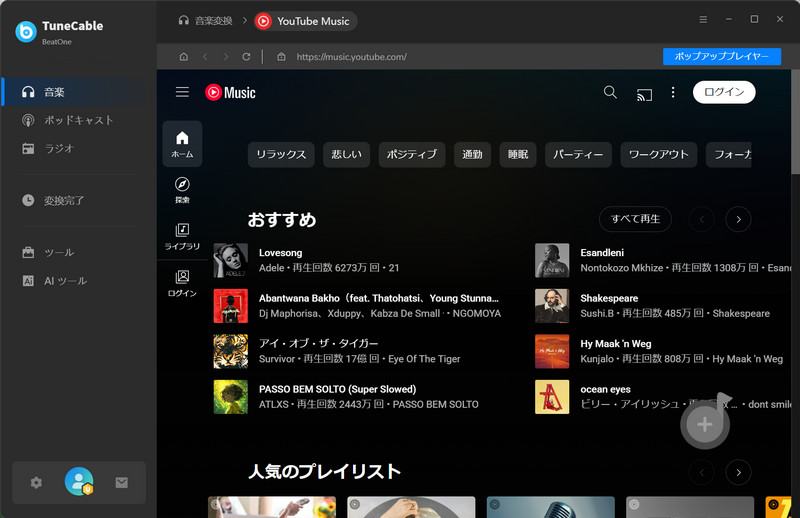This screenshot has height=518, width=800.
Task: Click the YouTube Music source chip
Action: click(x=306, y=21)
